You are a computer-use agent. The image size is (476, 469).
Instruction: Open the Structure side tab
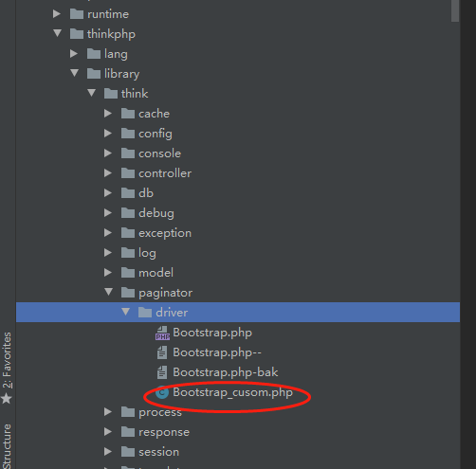(x=7, y=446)
